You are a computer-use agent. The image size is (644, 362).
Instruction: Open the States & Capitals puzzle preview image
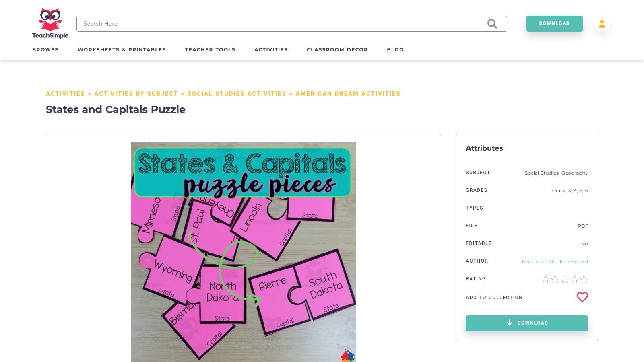pyautogui.click(x=244, y=252)
